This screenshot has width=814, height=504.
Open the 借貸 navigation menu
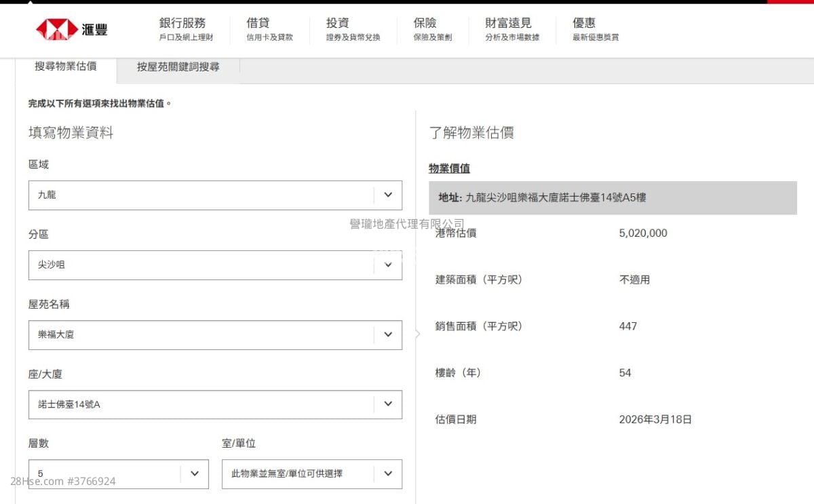pos(257,22)
